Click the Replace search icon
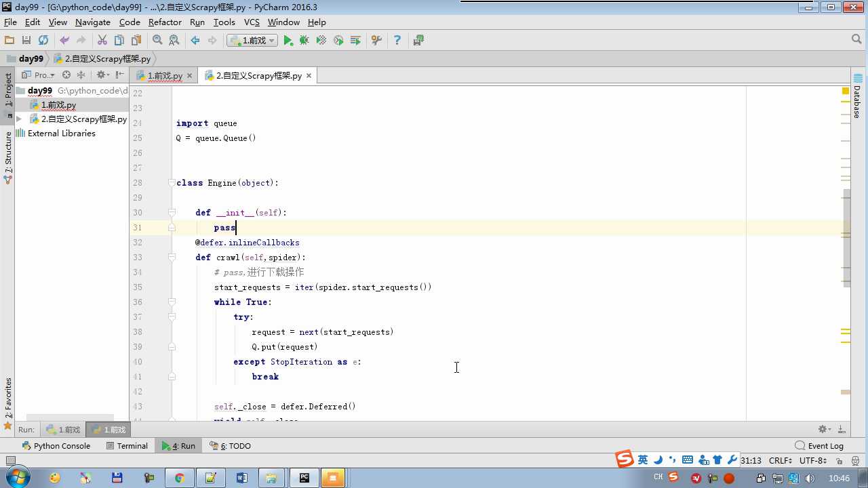 pos(174,41)
